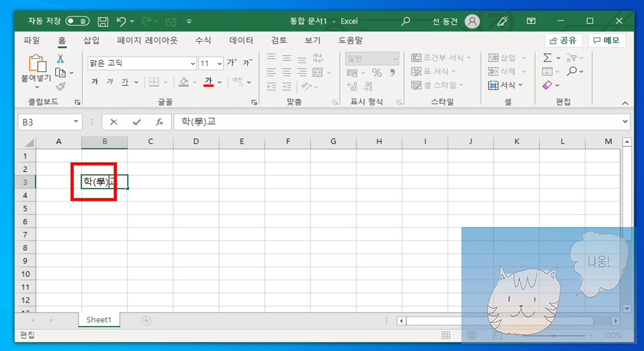Expand the formula bar with arrow

click(x=625, y=122)
